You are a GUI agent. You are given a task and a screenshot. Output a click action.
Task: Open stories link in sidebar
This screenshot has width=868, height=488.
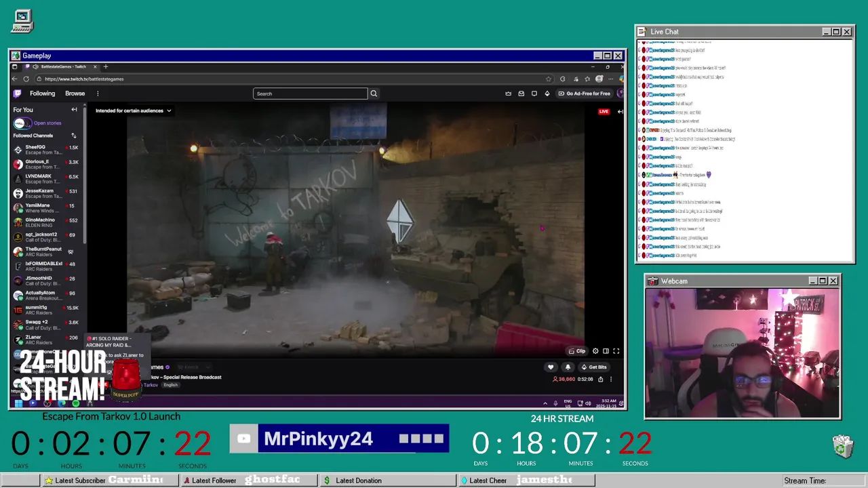coord(47,123)
